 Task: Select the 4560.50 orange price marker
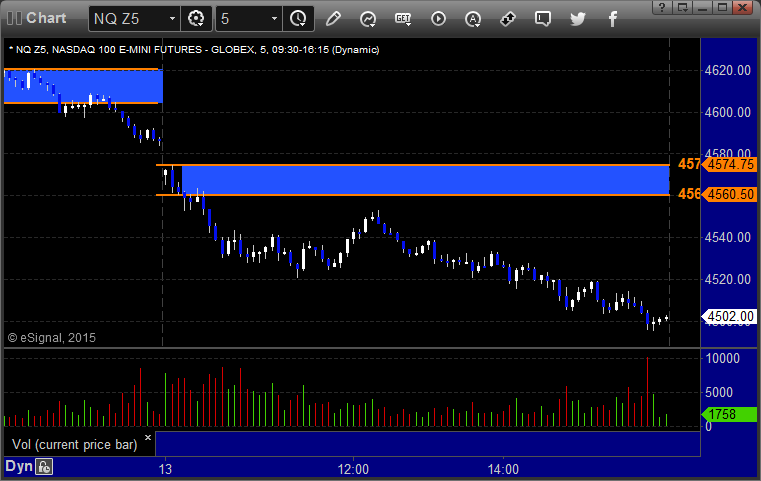pos(729,195)
